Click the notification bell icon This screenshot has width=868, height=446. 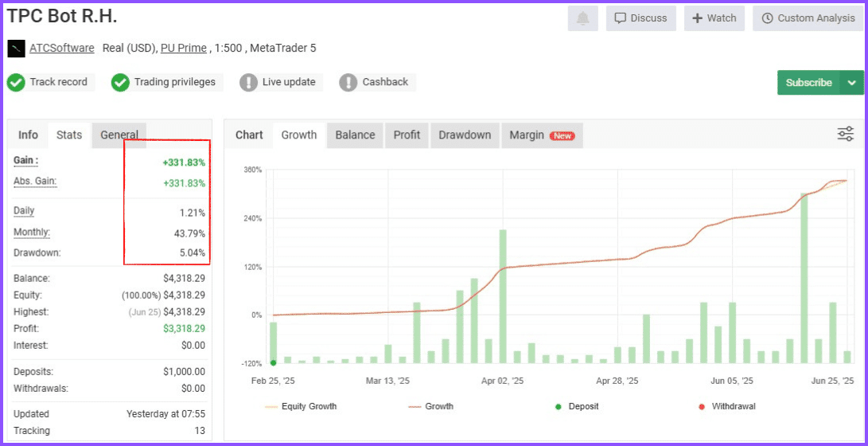pyautogui.click(x=583, y=18)
